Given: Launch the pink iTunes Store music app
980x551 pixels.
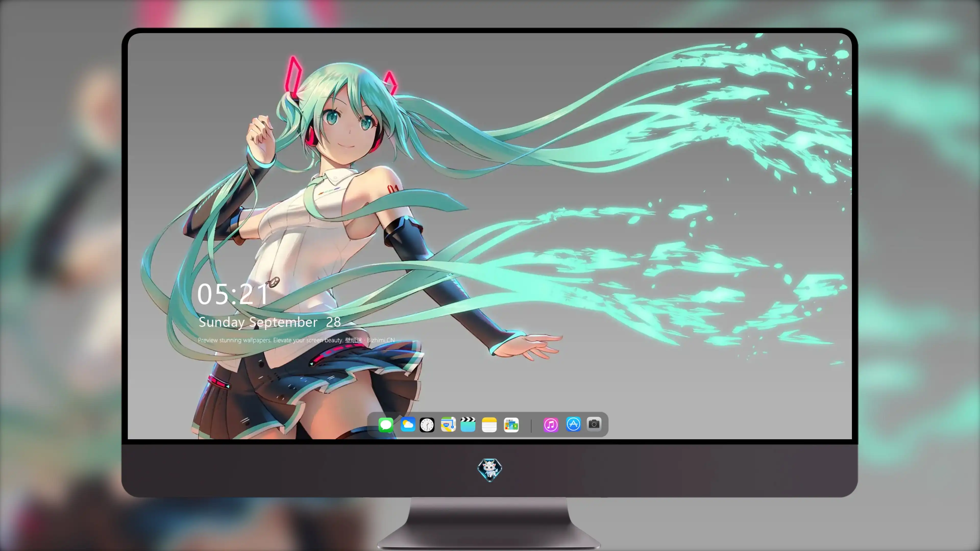Looking at the screenshot, I should tap(551, 424).
